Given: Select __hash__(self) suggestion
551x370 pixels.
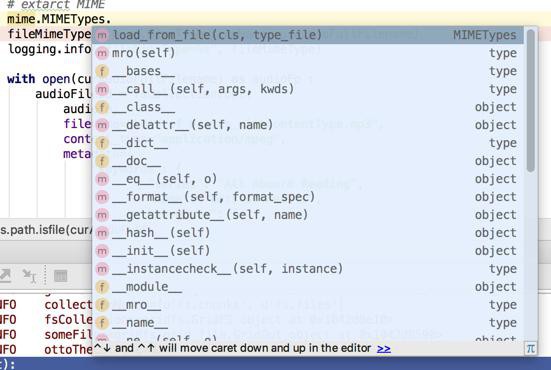Looking at the screenshot, I should click(x=307, y=233).
